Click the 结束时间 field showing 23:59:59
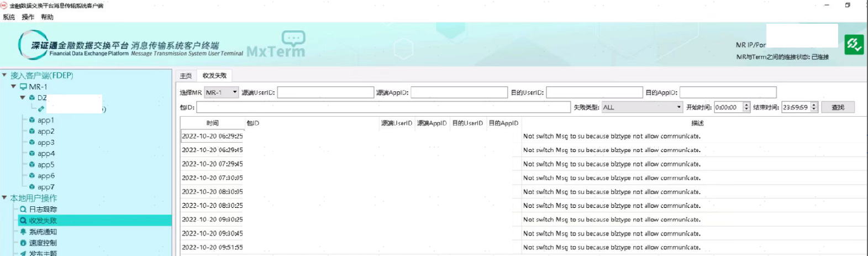868x256 pixels. (796, 107)
